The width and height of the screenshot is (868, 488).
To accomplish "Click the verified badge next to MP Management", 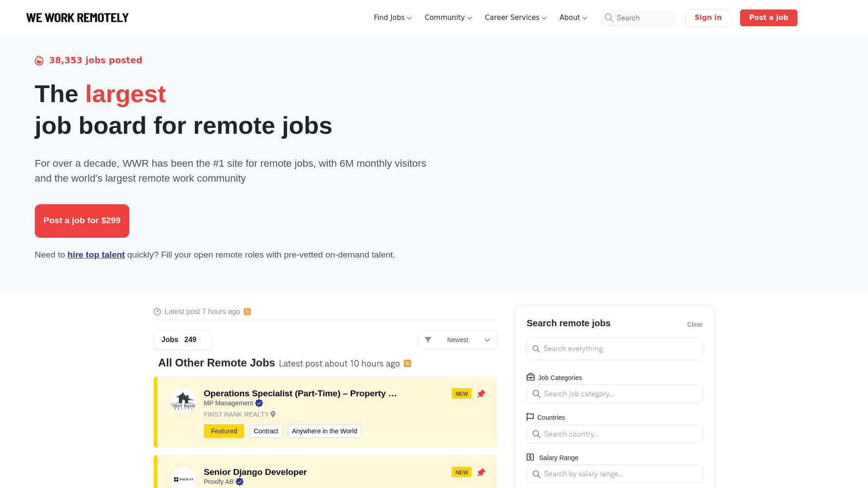I will pyautogui.click(x=259, y=403).
